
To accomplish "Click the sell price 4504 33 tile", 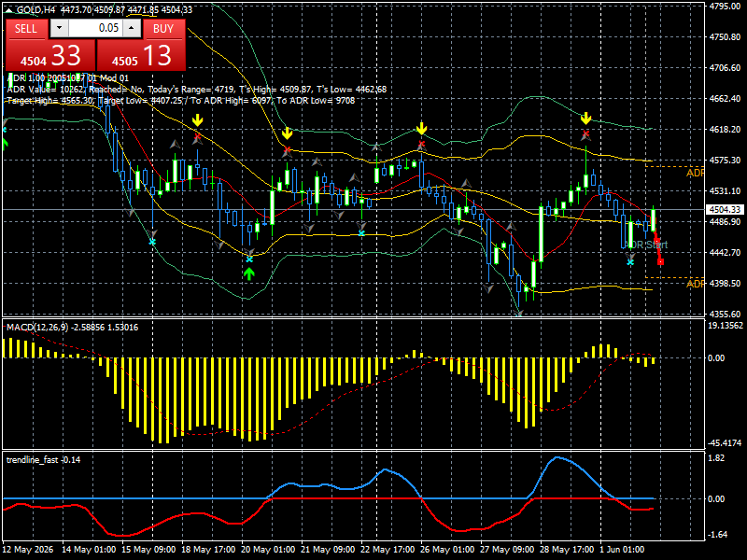I will click(50, 55).
